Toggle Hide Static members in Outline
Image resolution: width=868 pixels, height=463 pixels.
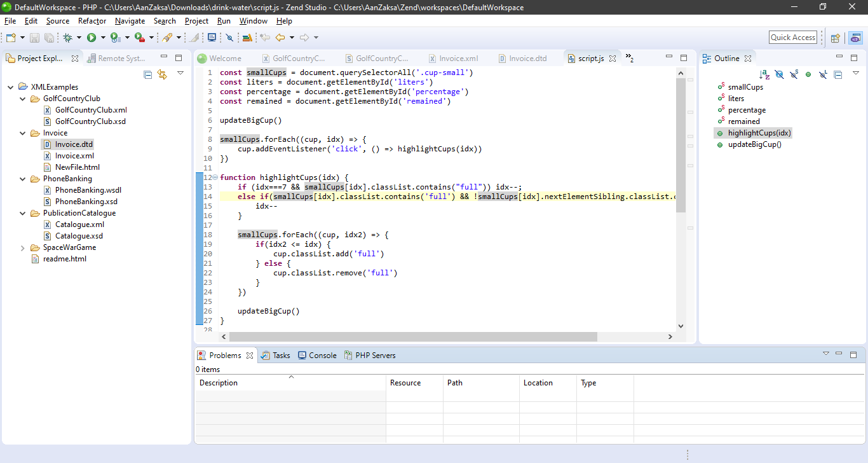794,74
